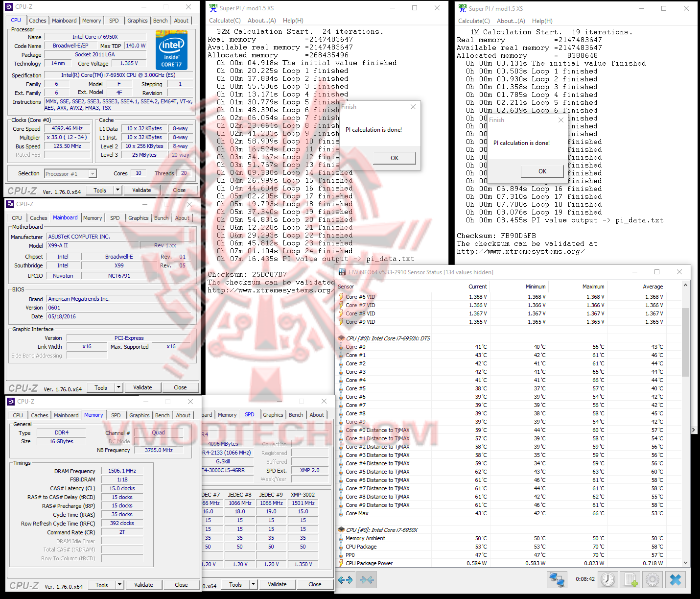Click the HWiNFO64 title bar app icon

(x=342, y=272)
